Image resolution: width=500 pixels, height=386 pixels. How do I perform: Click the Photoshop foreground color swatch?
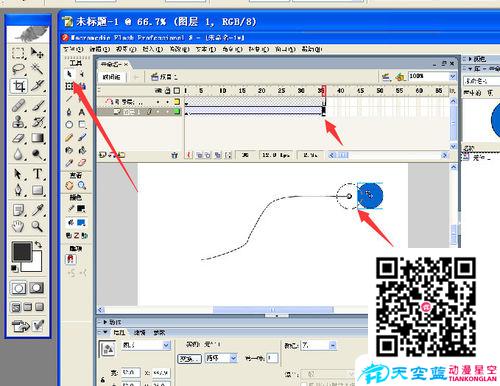(22, 252)
